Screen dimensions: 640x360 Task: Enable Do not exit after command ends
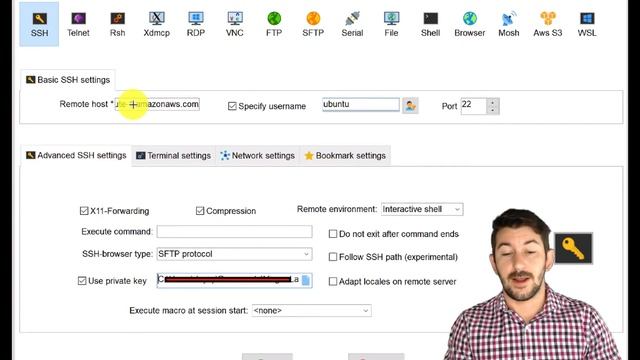(333, 234)
